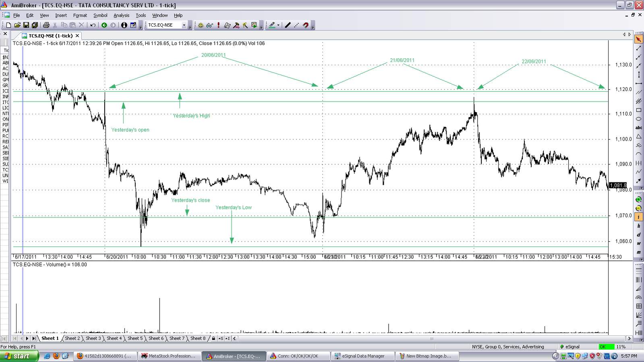Click the Save All icon

point(35,25)
